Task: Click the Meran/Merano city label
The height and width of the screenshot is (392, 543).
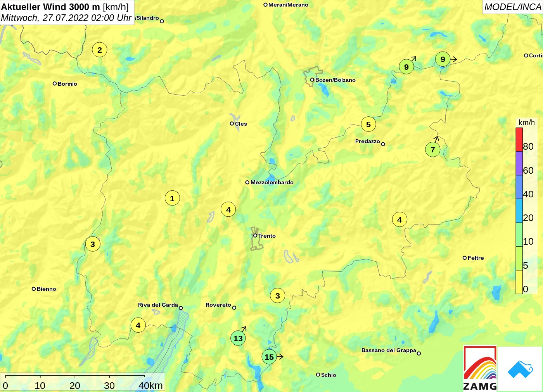Action: [x=288, y=5]
